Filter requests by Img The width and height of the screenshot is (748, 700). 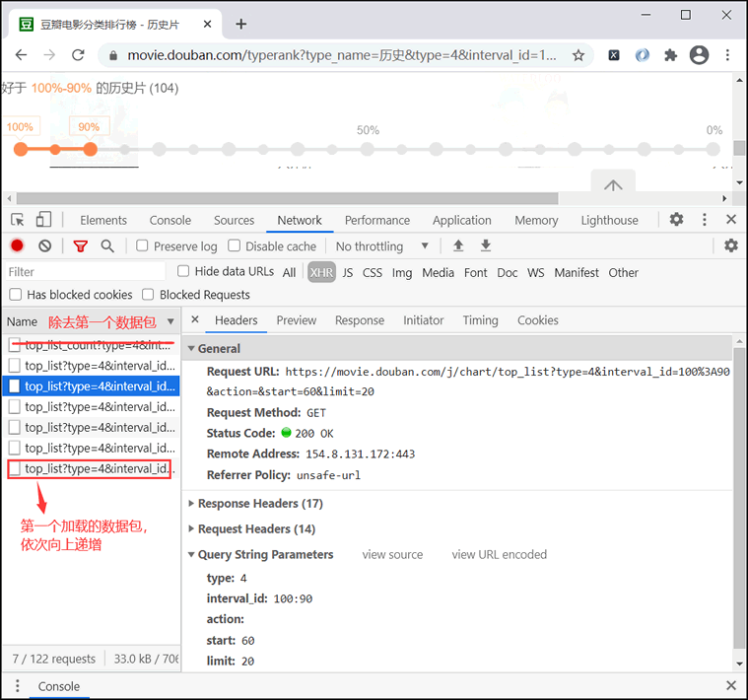coord(402,272)
